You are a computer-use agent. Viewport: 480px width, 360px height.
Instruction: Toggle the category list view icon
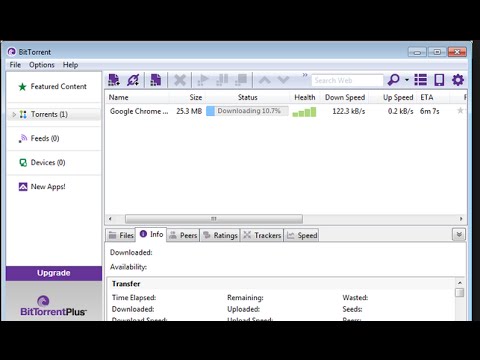(421, 80)
